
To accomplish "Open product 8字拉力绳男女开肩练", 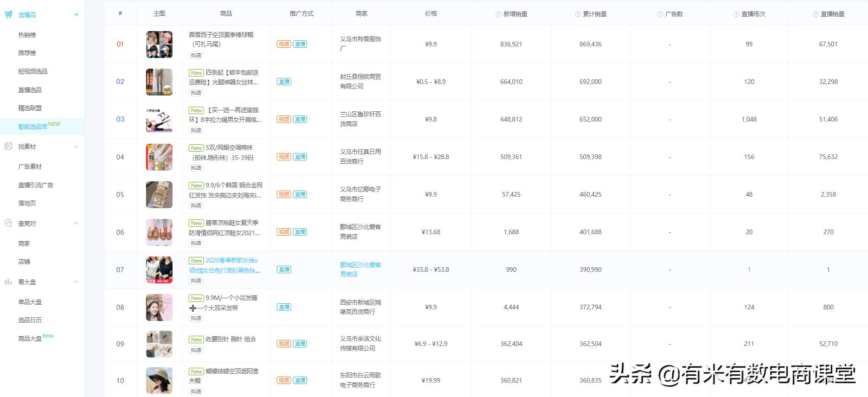I will click(225, 115).
